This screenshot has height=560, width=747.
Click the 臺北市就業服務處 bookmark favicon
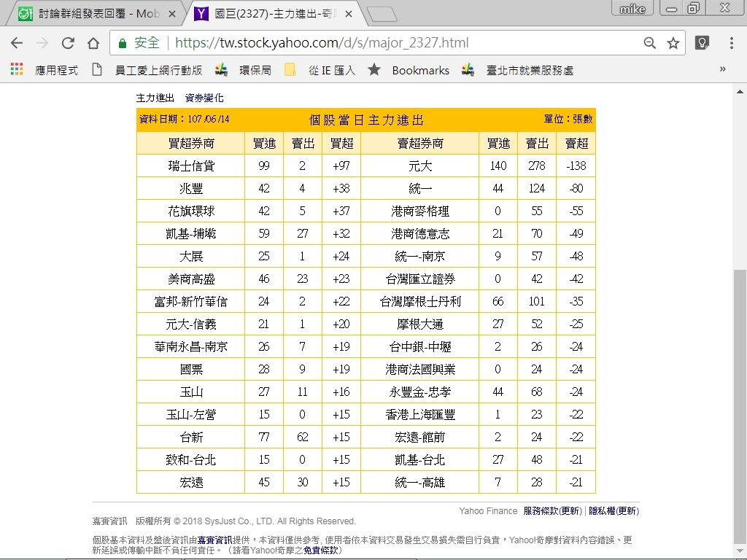point(468,70)
